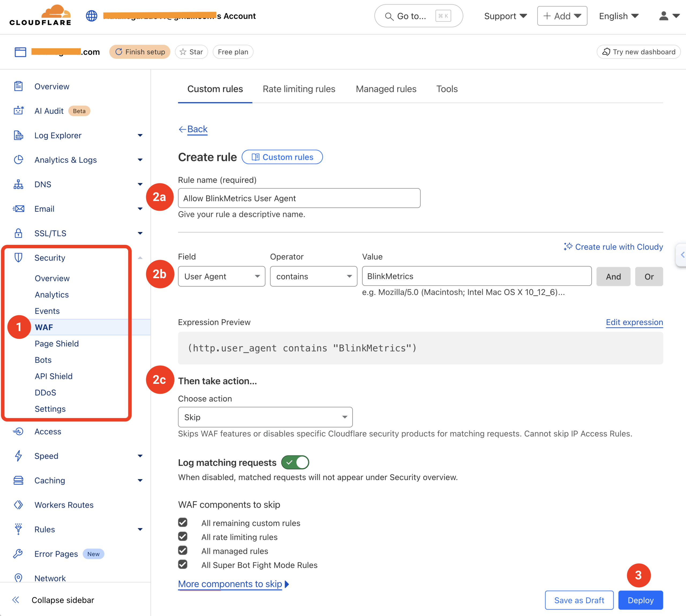
Task: Click the SSL/TLS lock icon
Action: pyautogui.click(x=18, y=233)
